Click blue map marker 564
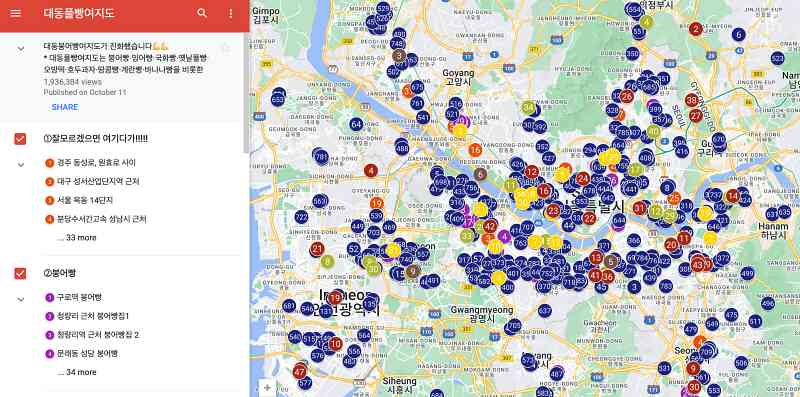The image size is (800, 397). point(364,335)
